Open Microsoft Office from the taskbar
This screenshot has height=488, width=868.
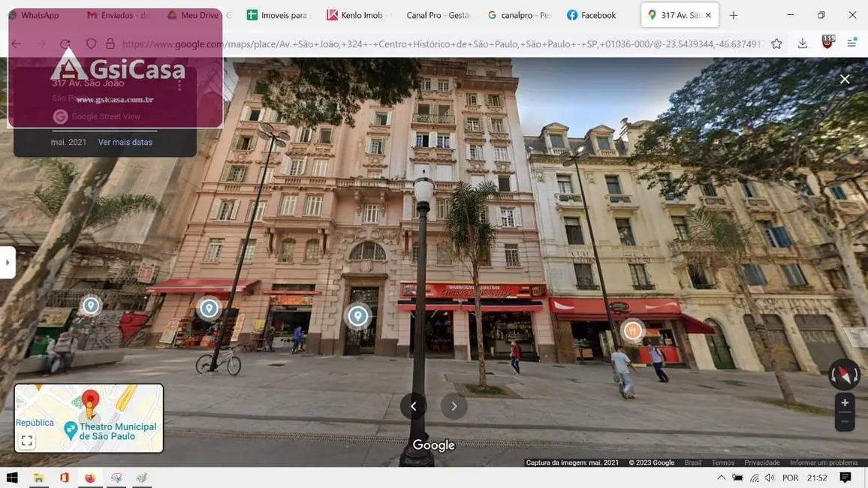pos(65,477)
